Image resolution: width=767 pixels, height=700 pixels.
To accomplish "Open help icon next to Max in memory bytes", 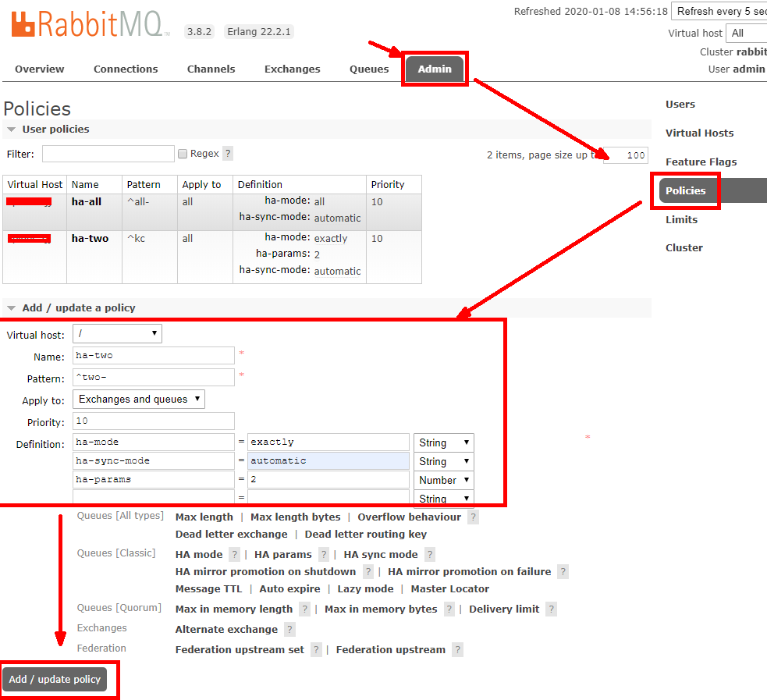I will click(449, 609).
